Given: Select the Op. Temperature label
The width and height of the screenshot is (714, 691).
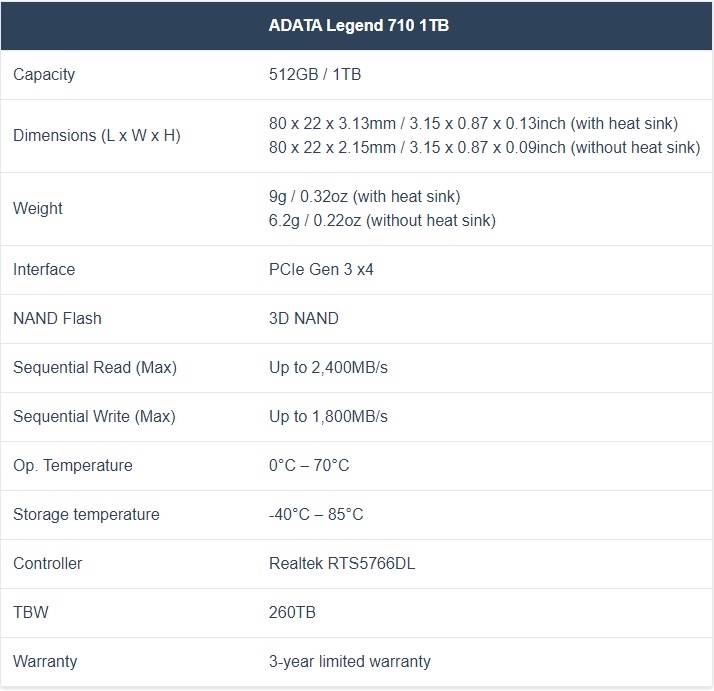Looking at the screenshot, I should 73,466.
